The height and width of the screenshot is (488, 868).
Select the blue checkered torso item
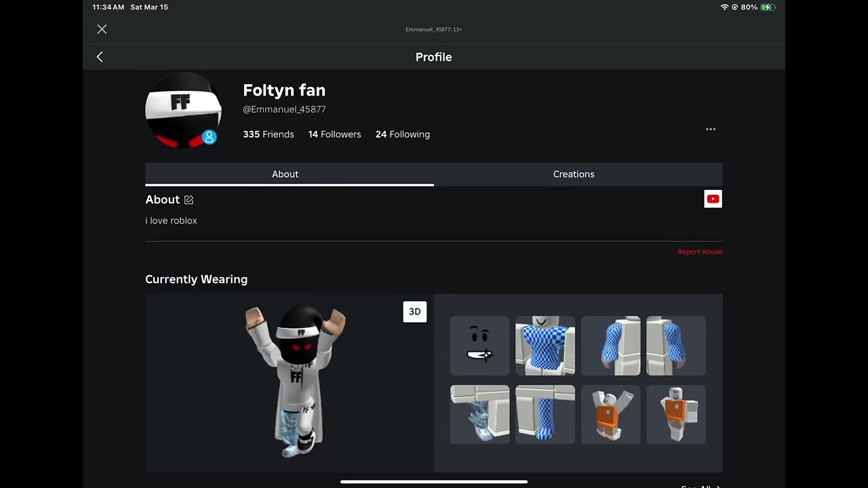[x=545, y=346]
